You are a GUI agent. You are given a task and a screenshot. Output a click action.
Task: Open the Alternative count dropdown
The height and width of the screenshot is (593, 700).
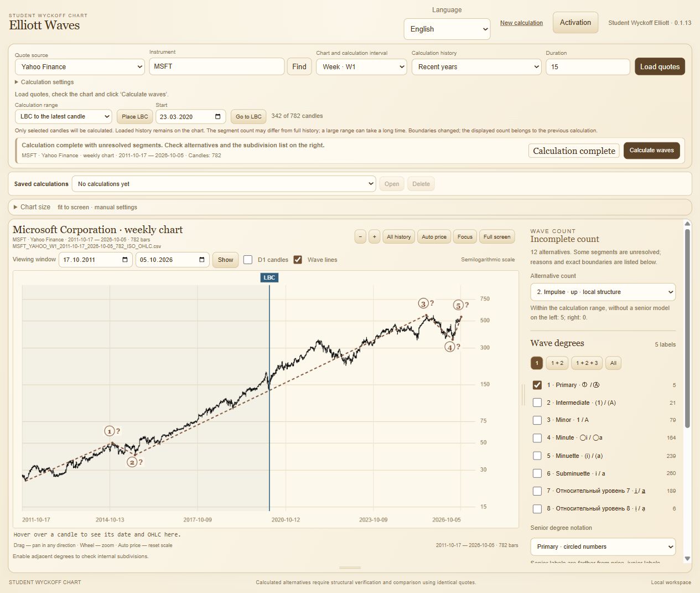tap(603, 292)
